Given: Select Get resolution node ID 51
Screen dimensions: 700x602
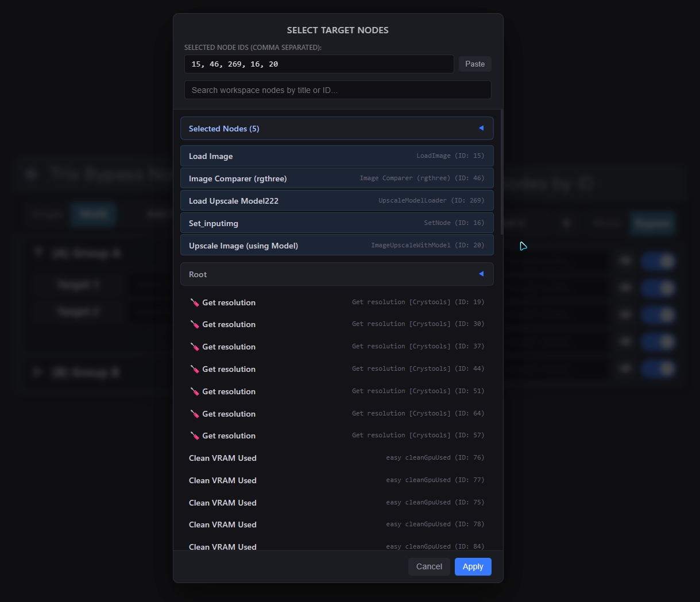Looking at the screenshot, I should coord(337,391).
